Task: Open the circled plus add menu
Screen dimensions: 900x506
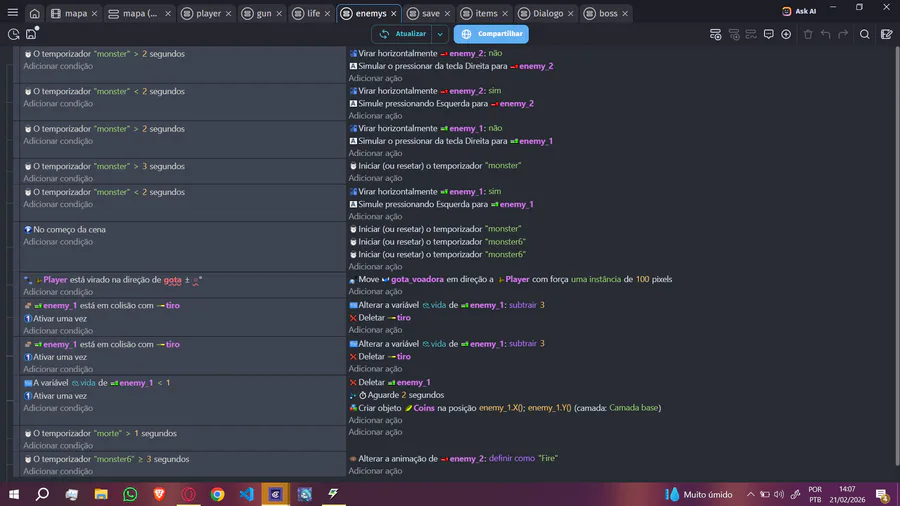Action: click(786, 34)
